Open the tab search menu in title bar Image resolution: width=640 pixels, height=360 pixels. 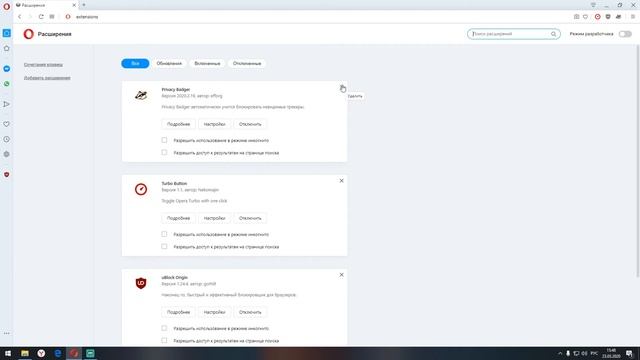[593, 5]
